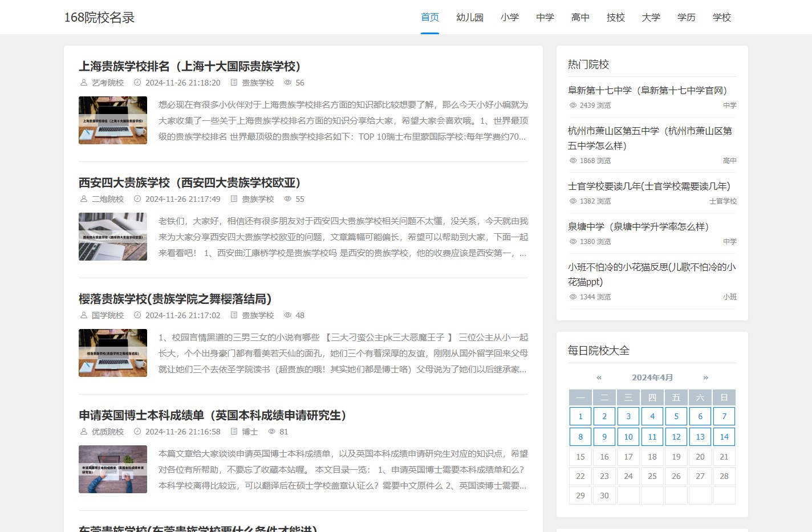
Task: Select calendar date 12
Action: click(676, 437)
